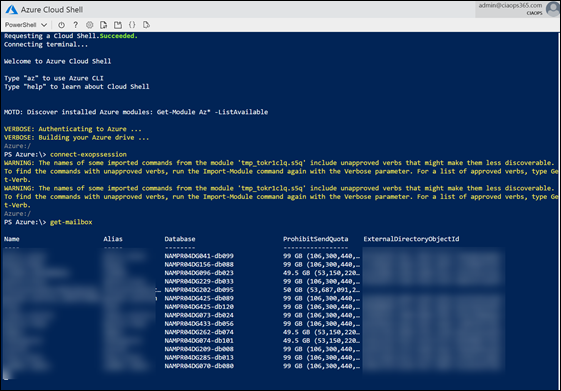Click database NAMPR04DG070-db080
The image size is (561, 391).
199,366
